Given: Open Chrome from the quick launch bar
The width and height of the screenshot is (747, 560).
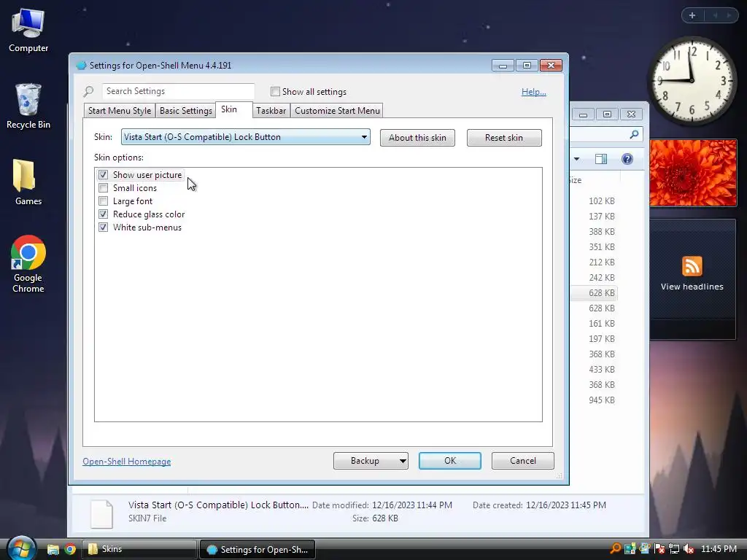Looking at the screenshot, I should (x=70, y=549).
